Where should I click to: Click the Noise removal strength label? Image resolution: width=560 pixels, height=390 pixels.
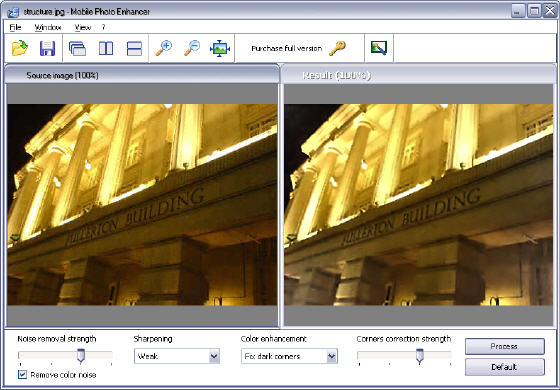point(57,339)
